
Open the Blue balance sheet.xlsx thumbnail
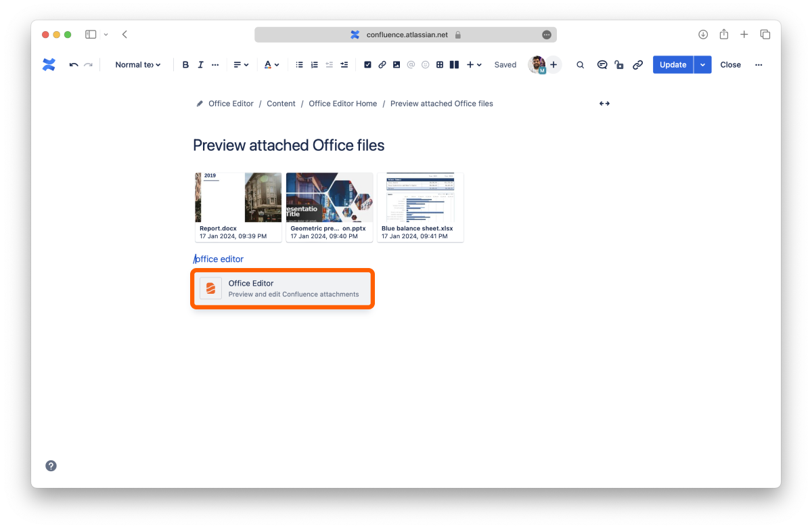[420, 207]
